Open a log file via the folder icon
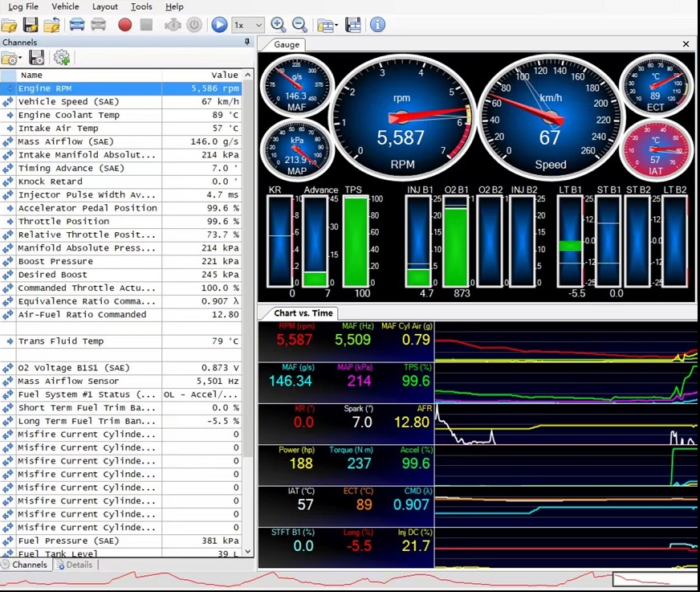 [x=10, y=25]
